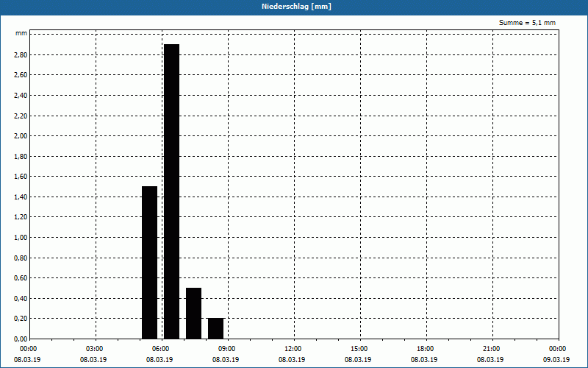Click the 2,80 y-axis value

(21, 54)
